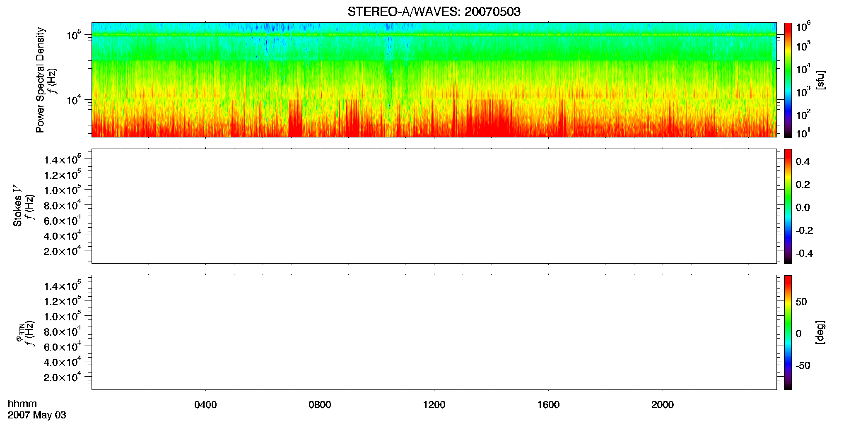Click the 0400 time axis label
Viewport: 868px width, 447px height.
pos(205,405)
